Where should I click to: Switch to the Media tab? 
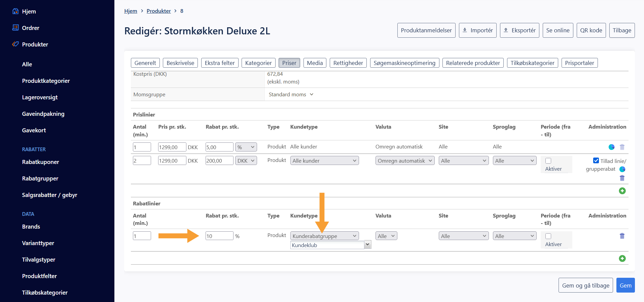pos(315,63)
